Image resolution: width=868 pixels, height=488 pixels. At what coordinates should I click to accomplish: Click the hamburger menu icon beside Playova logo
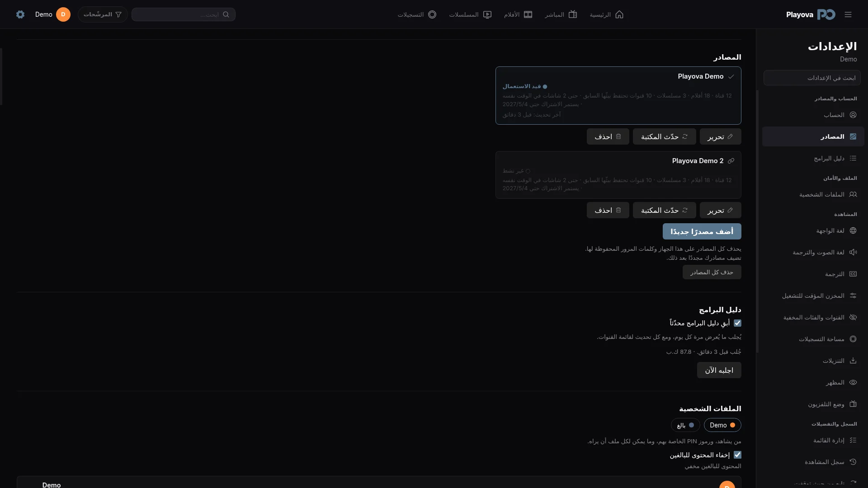(x=848, y=14)
